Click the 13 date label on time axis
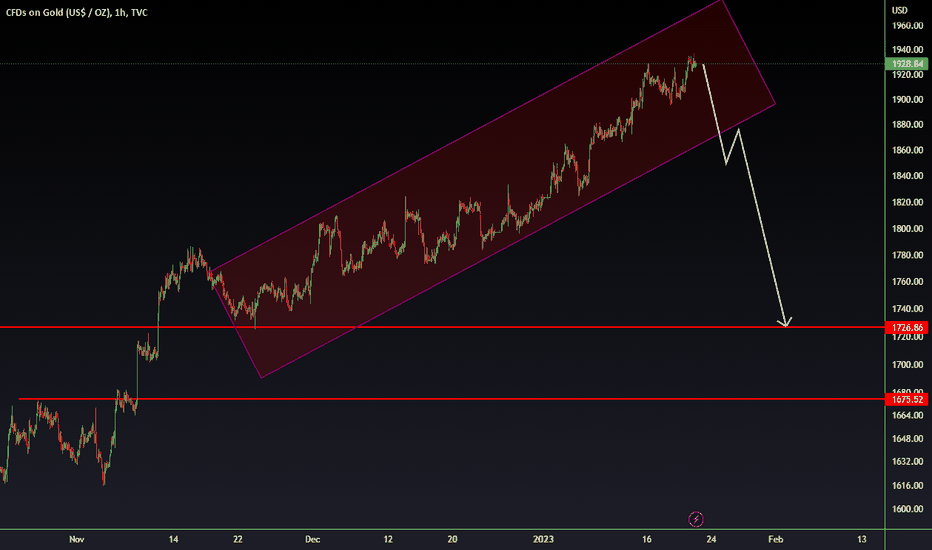 tap(861, 539)
